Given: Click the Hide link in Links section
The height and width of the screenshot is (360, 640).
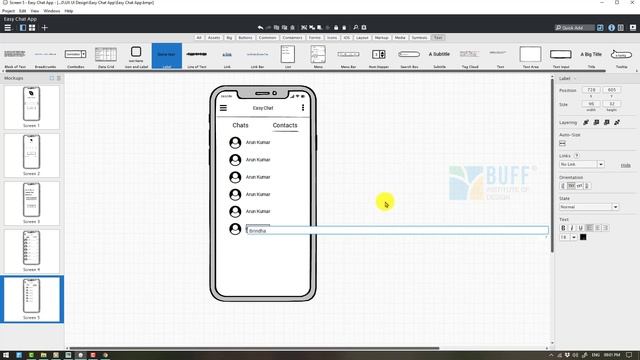Looking at the screenshot, I should [625, 165].
